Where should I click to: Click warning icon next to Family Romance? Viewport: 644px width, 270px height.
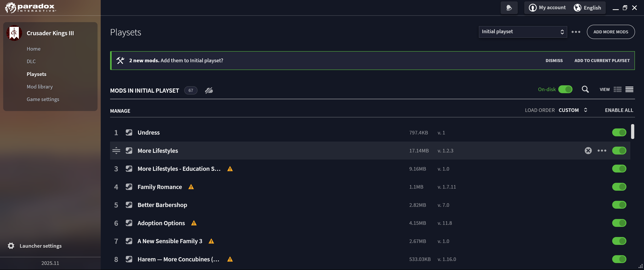(x=191, y=187)
